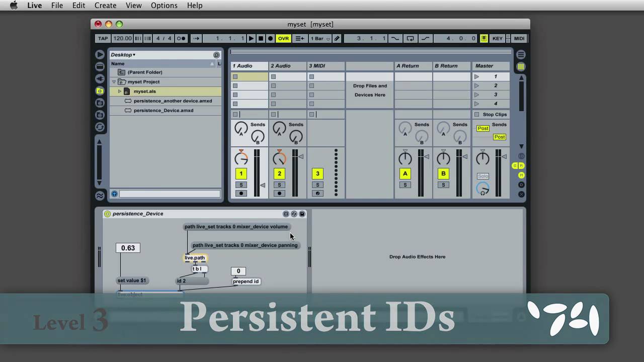
Task: Open the Create menu
Action: 106,6
